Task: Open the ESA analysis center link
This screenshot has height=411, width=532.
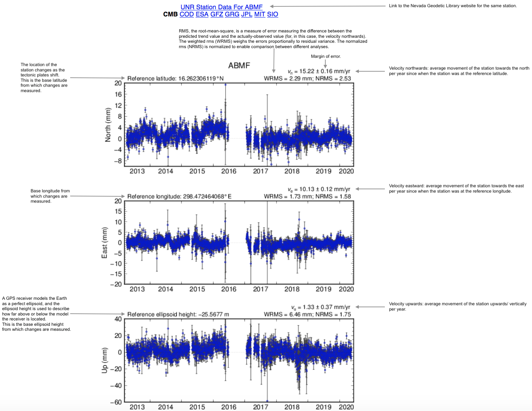Action: pos(202,14)
